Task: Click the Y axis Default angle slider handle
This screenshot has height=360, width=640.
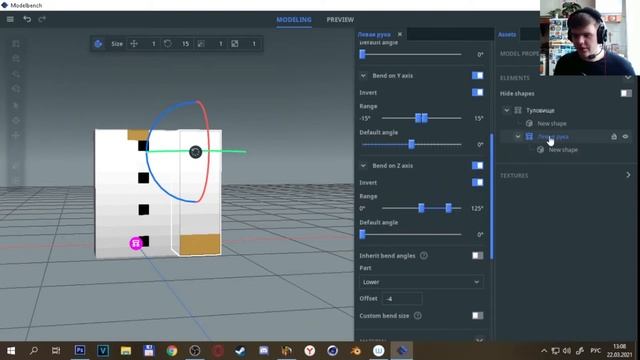Action: [411, 144]
